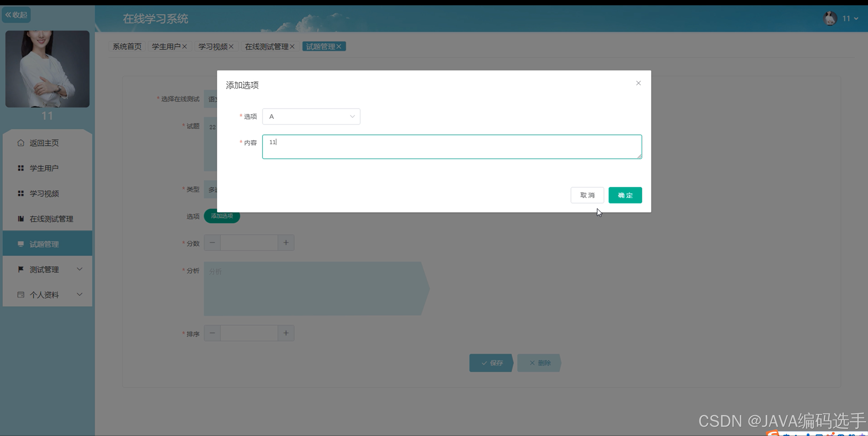The height and width of the screenshot is (436, 868).
Task: Open the 选项 dropdown showing A
Action: point(311,117)
